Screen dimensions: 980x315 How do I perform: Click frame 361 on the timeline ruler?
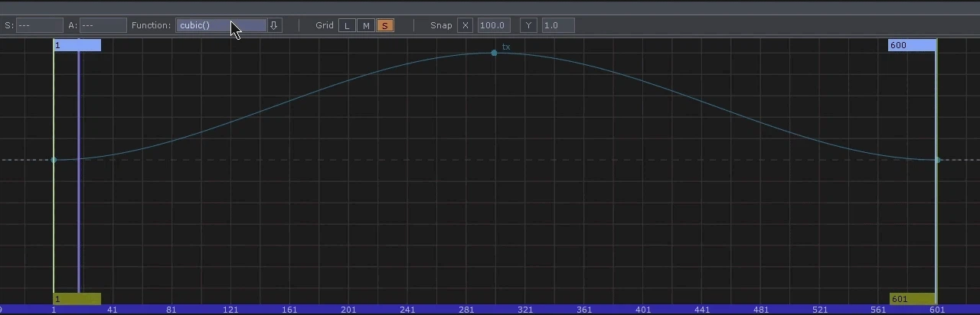[x=584, y=310]
